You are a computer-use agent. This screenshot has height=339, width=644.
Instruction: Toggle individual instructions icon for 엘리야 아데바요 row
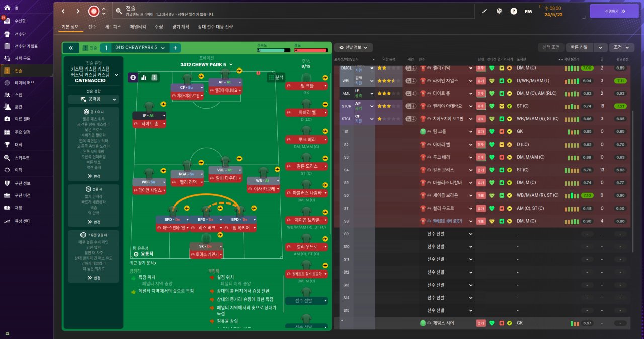coord(410,106)
